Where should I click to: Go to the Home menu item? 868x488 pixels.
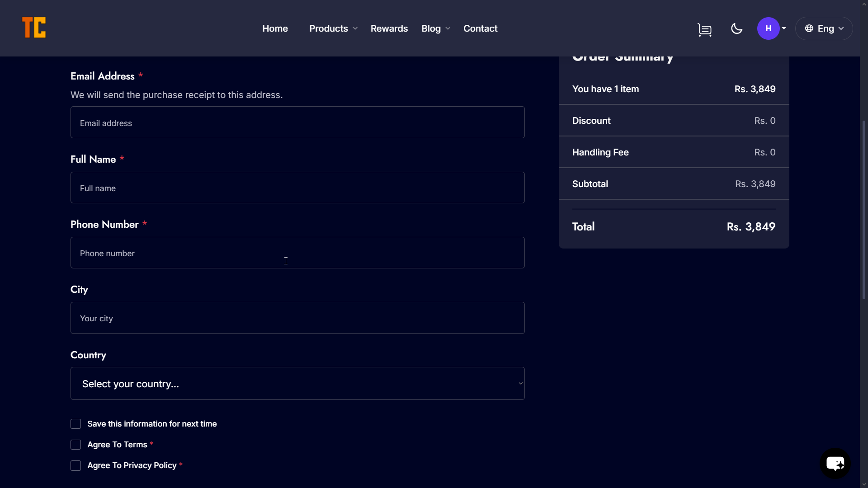275,28
